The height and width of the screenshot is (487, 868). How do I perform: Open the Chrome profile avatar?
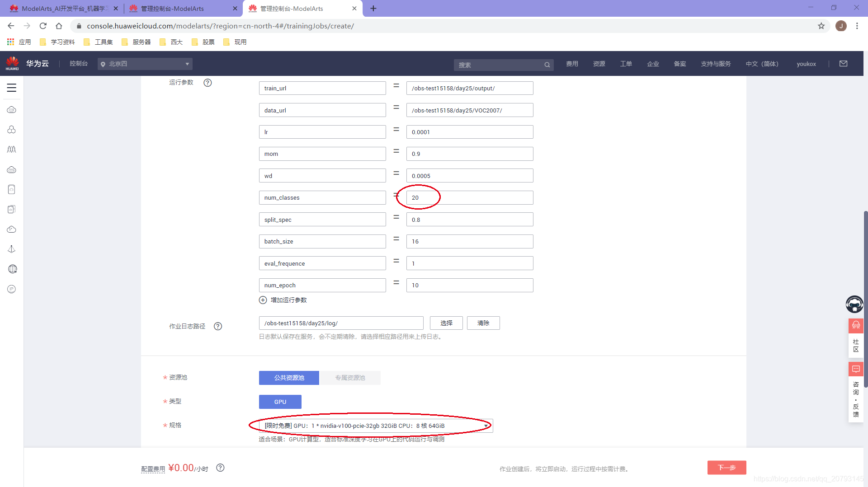tap(841, 26)
